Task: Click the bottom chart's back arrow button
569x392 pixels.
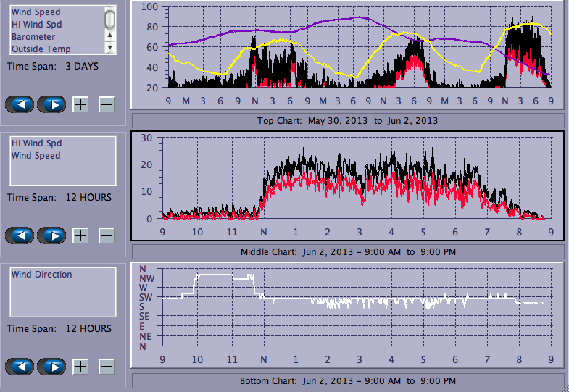Action: tap(20, 367)
